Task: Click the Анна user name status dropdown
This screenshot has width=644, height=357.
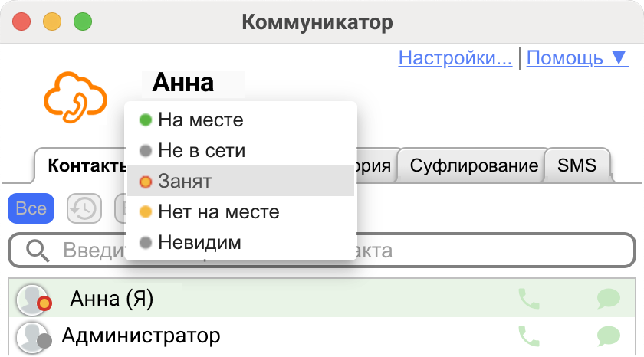Action: [x=183, y=82]
